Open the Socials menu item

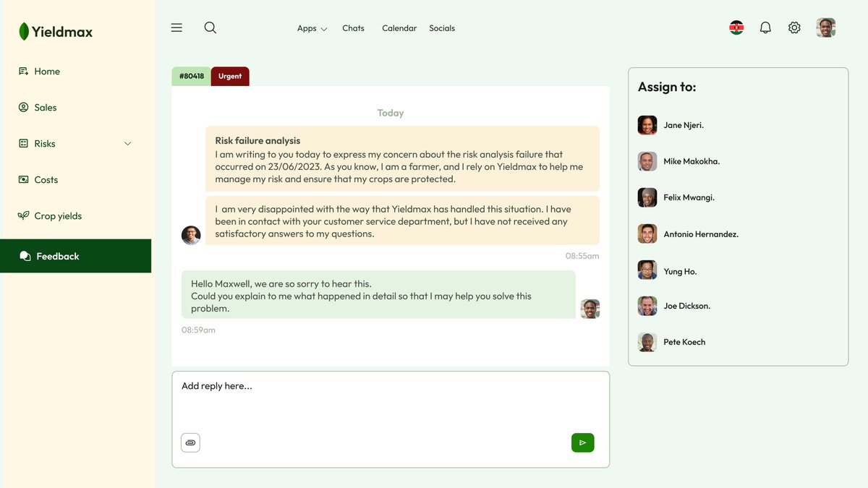(442, 27)
